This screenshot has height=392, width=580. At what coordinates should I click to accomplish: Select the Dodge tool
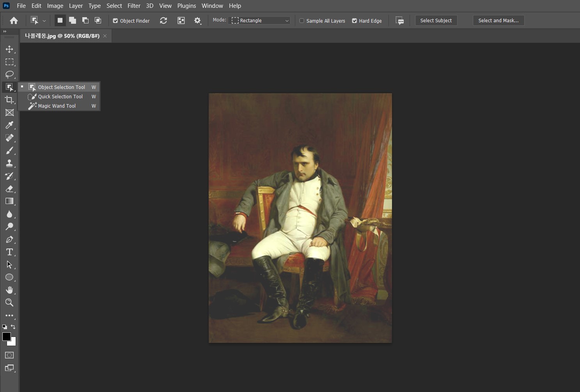9,227
